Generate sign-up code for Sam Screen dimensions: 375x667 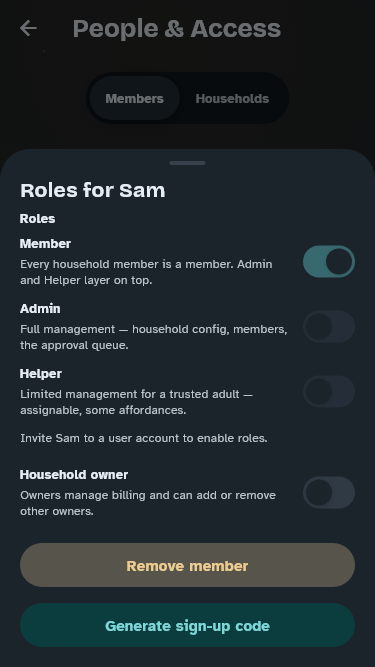click(x=188, y=625)
